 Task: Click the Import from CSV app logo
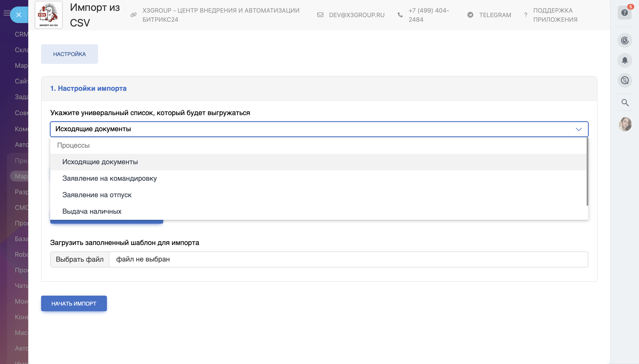click(48, 15)
